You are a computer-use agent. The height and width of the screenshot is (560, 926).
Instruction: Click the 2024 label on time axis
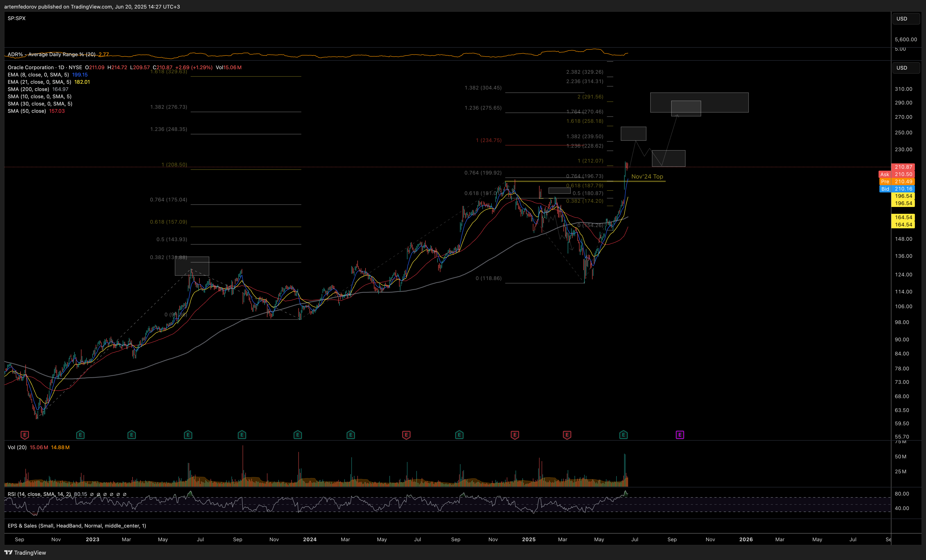(x=310, y=539)
